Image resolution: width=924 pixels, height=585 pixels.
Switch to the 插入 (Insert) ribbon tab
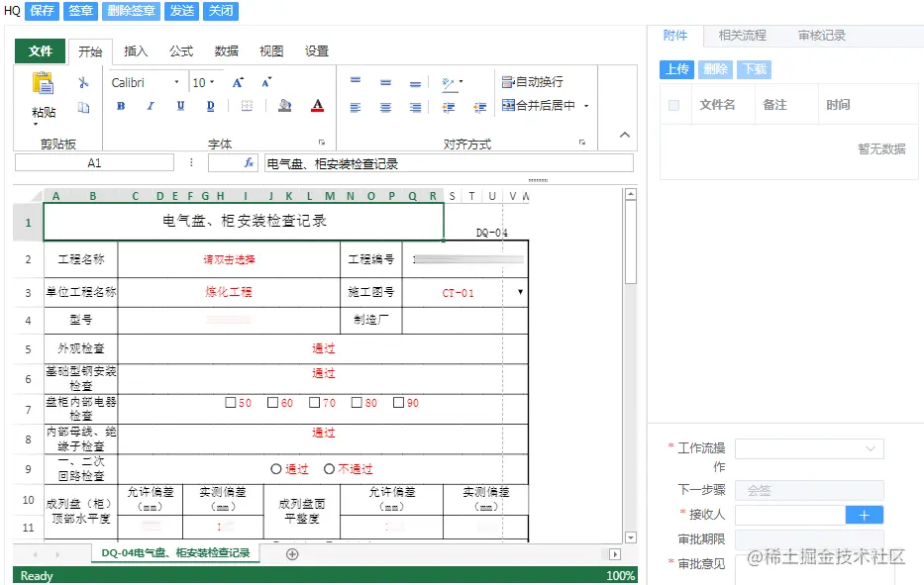[x=136, y=51]
